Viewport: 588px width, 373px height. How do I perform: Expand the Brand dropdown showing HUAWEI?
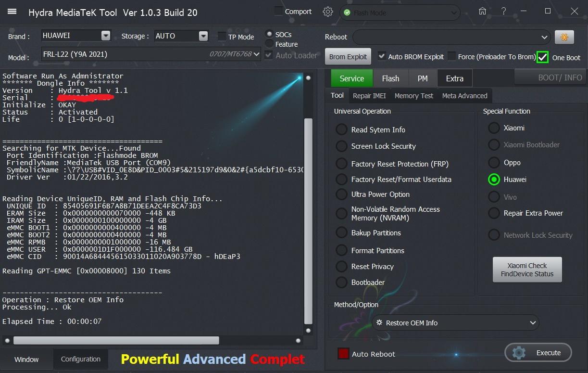106,36
